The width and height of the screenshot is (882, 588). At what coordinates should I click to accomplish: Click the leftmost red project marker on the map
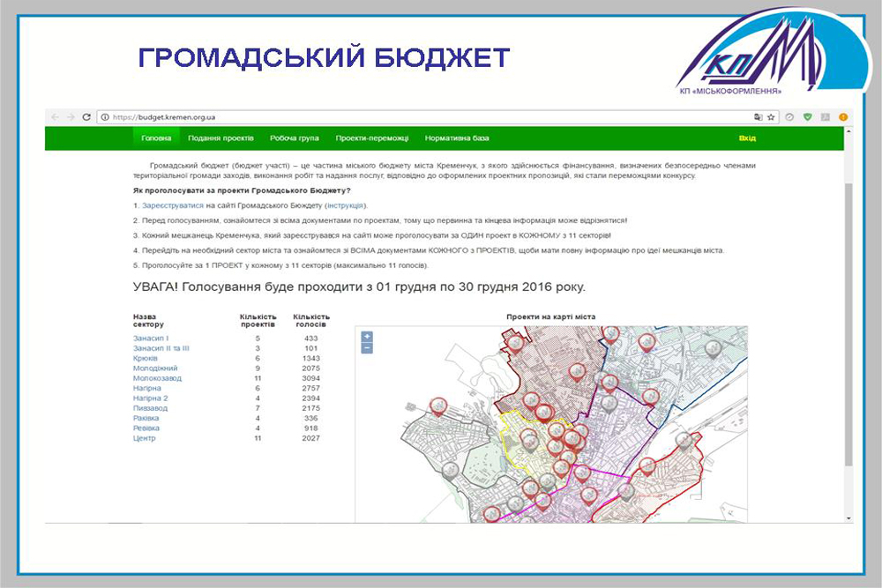(437, 406)
